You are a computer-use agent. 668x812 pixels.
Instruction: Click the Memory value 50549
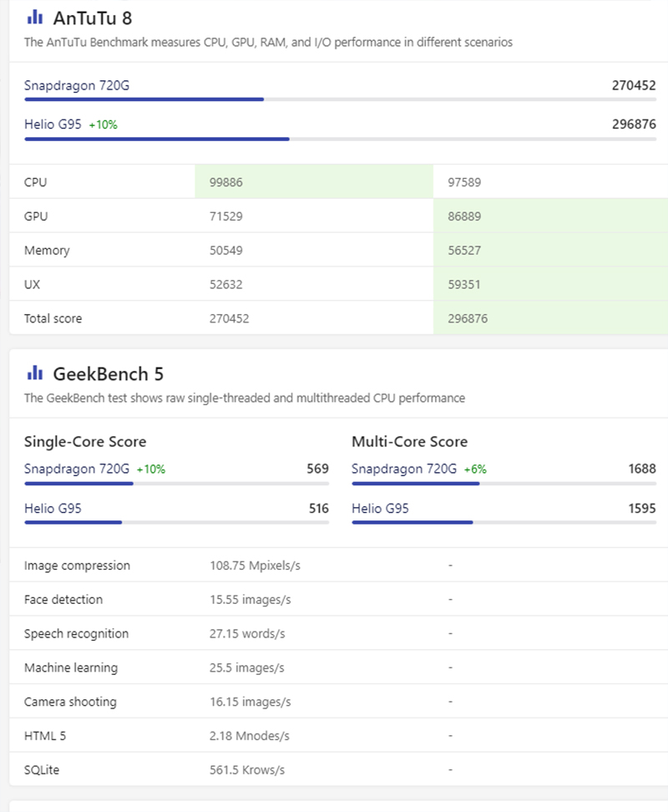226,251
